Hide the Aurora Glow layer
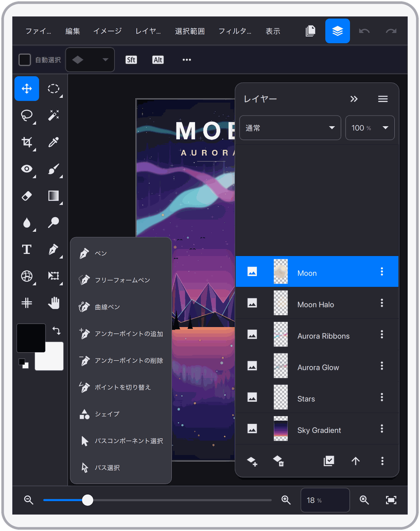The image size is (420, 531). pos(252,366)
